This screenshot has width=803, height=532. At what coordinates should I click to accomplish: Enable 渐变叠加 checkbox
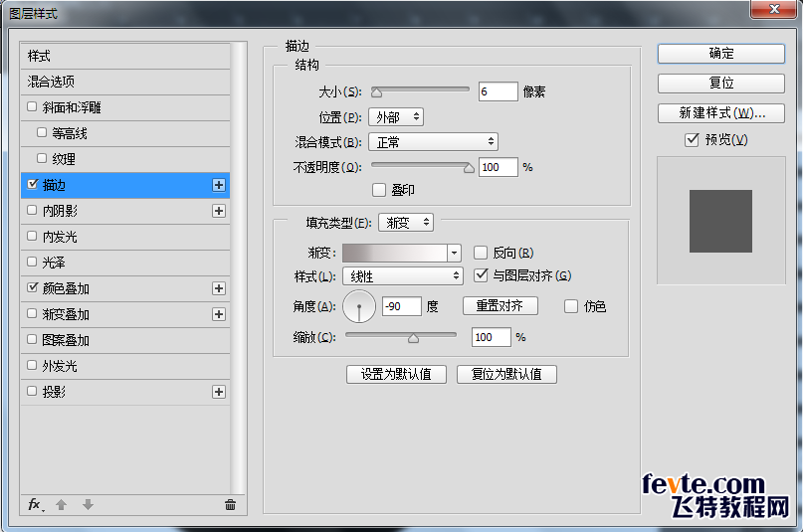pyautogui.click(x=32, y=313)
